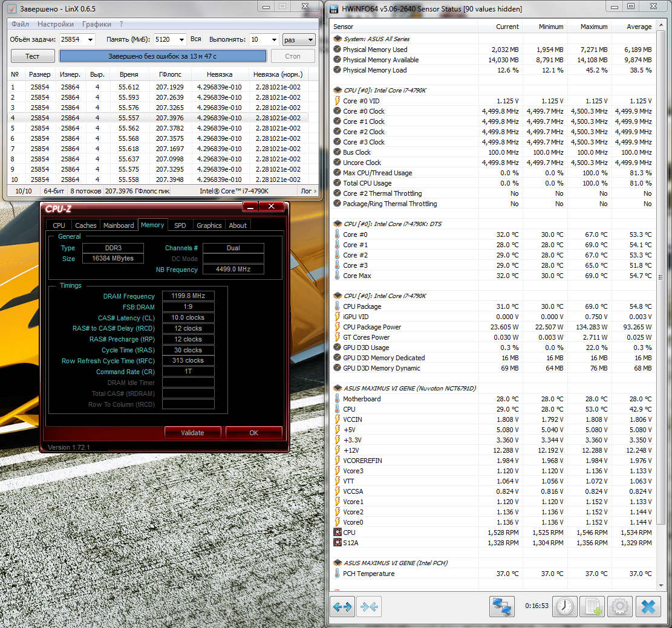Click the clock reset timer icon
The height and width of the screenshot is (628, 672).
coord(564,606)
